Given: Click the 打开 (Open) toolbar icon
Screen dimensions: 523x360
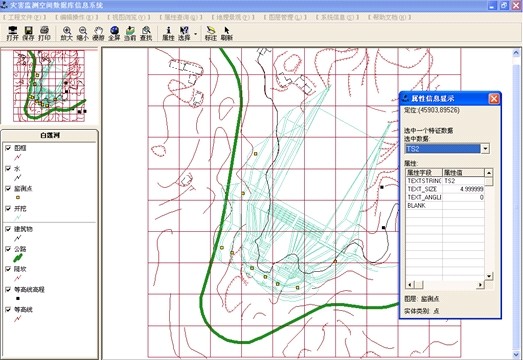Looking at the screenshot, I should click(12, 34).
